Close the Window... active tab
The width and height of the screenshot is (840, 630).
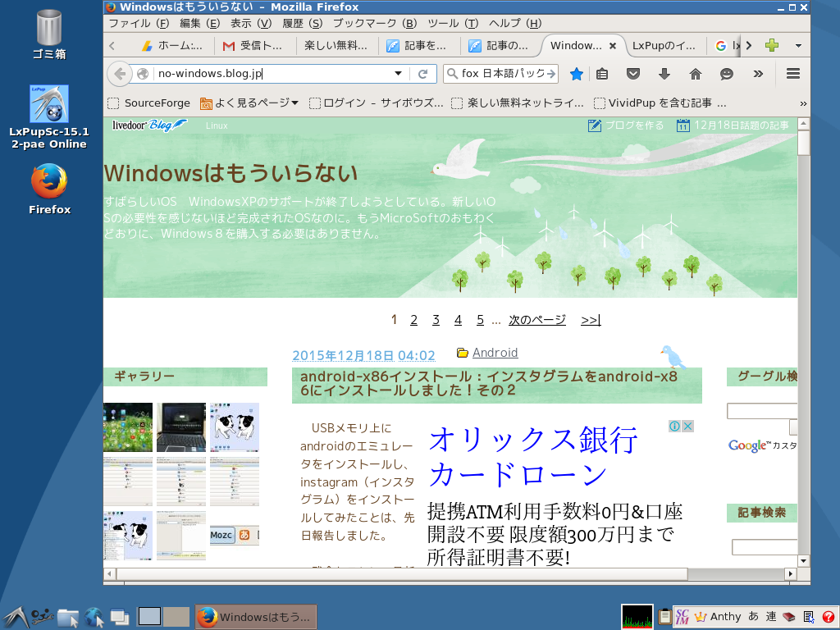pyautogui.click(x=613, y=46)
